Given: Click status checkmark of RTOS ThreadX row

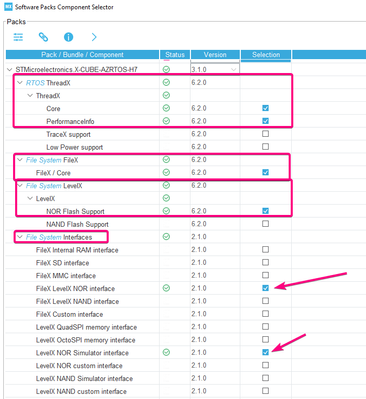Looking at the screenshot, I should [x=166, y=82].
